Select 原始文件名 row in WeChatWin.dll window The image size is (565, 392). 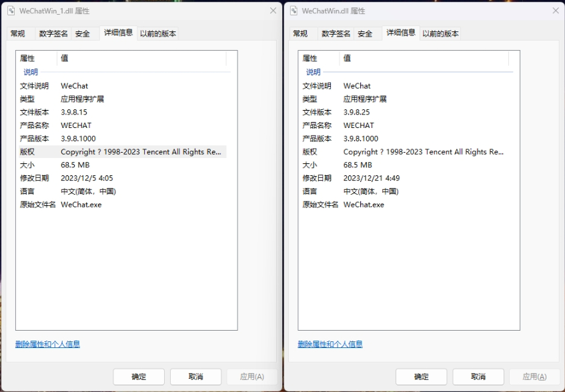click(405, 205)
